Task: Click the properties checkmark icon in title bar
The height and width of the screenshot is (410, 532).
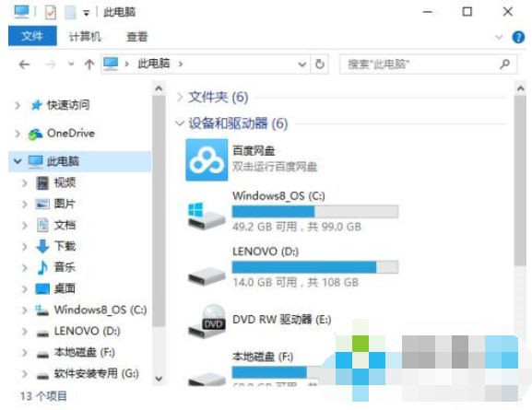Action: [x=50, y=13]
